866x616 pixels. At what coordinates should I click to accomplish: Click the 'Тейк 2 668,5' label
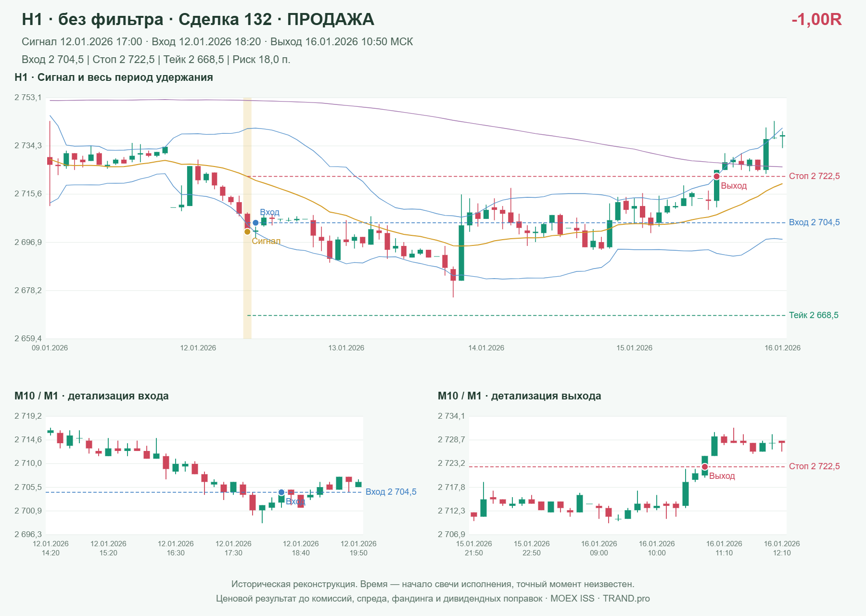pos(814,315)
